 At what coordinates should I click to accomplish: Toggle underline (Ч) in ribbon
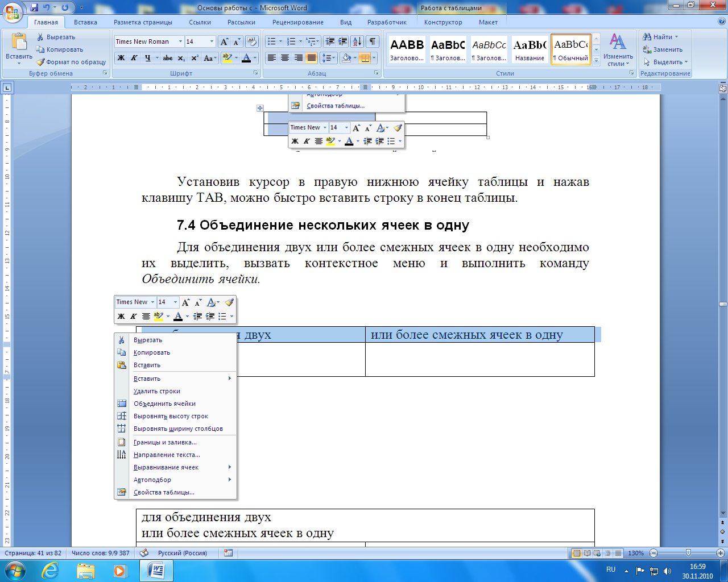click(148, 58)
